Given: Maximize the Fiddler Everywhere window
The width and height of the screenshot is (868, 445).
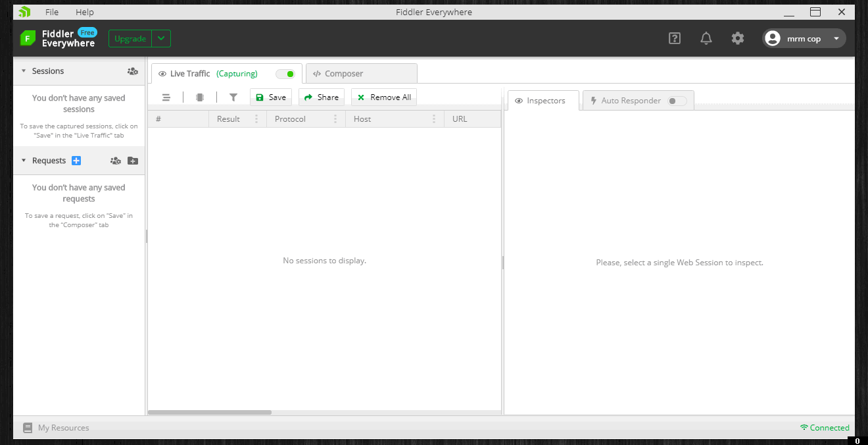Looking at the screenshot, I should 815,12.
